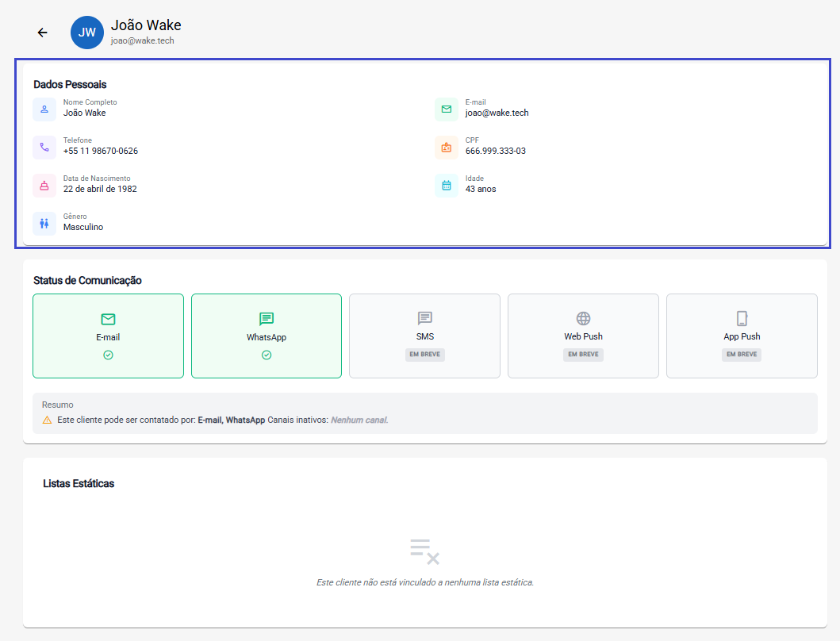
Task: Click the CPF value 666.999.333-03
Action: point(496,151)
